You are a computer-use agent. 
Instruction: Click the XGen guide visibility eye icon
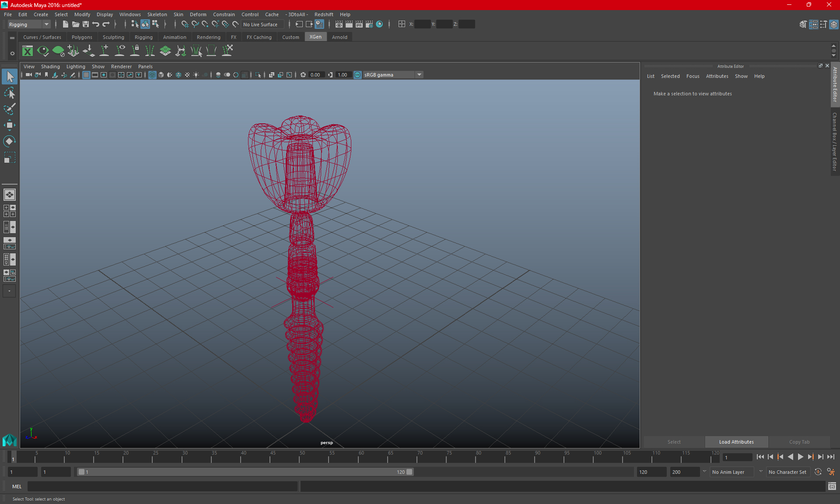[119, 51]
